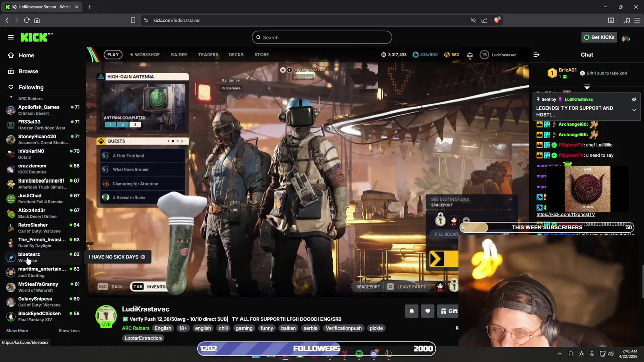Open Apollofish_Games channel in the sidebar

[43, 110]
